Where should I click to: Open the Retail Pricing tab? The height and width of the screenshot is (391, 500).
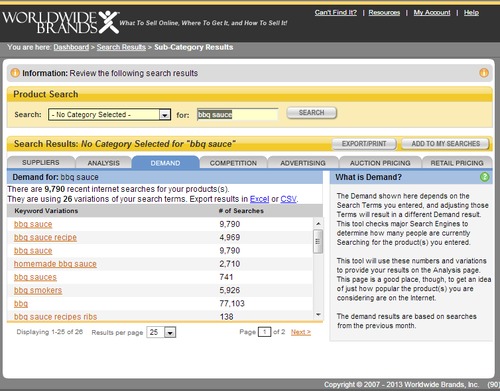457,163
